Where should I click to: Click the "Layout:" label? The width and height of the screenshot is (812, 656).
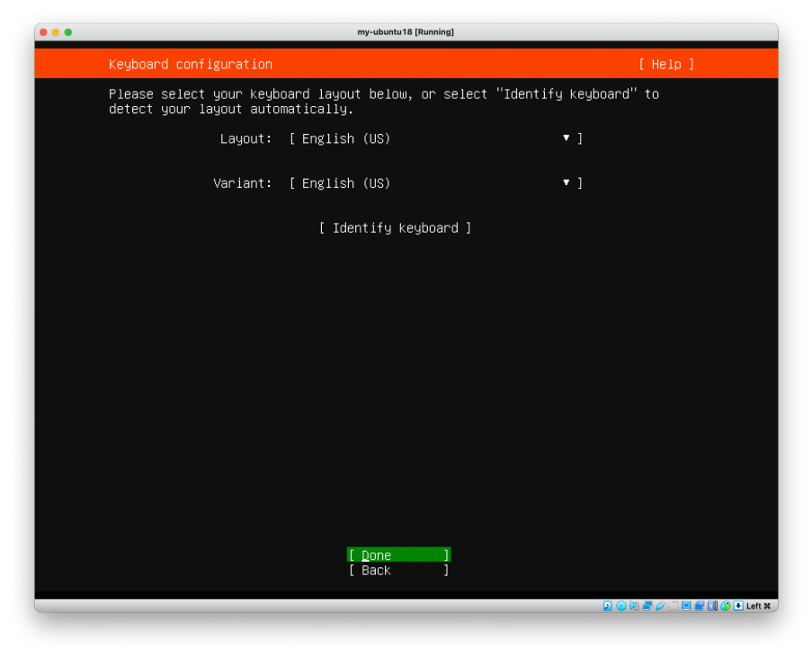[x=245, y=138]
